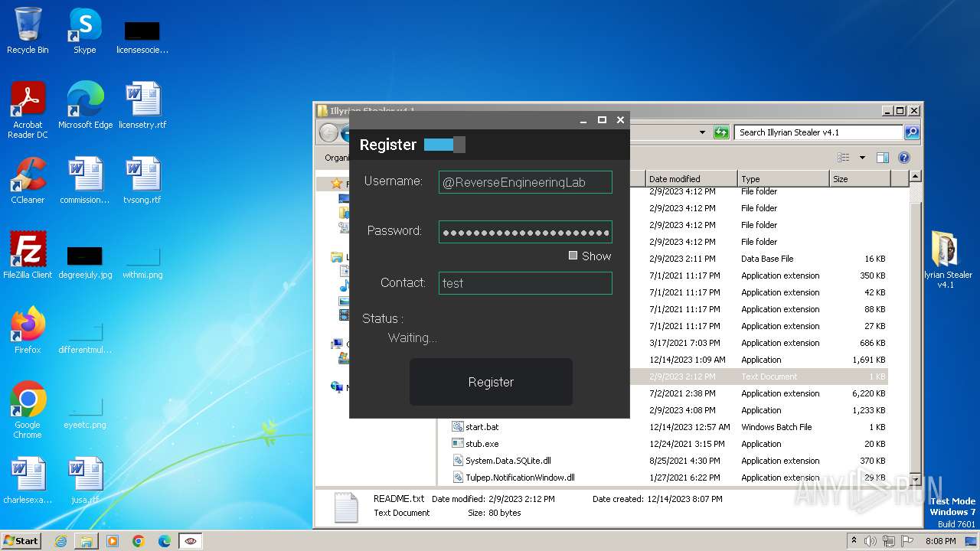Open the Microsoft Edge desktop icon
Viewport: 980px width, 551px height.
[85, 106]
